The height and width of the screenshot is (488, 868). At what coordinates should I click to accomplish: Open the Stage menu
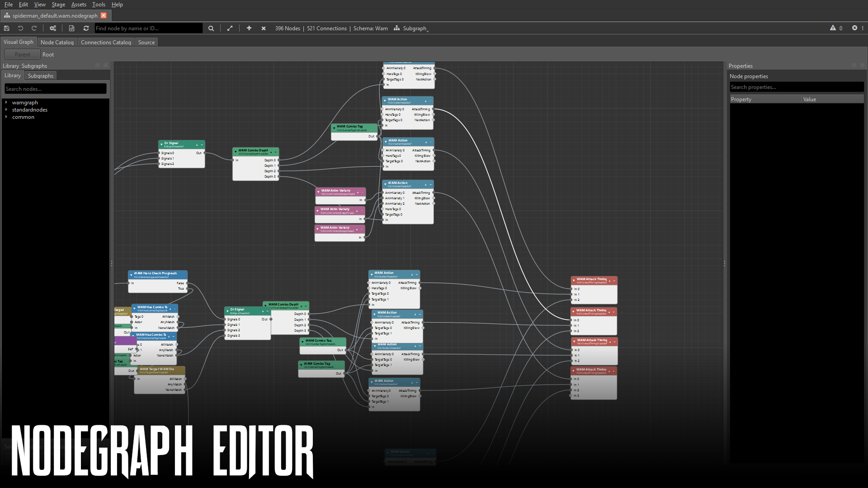point(58,5)
